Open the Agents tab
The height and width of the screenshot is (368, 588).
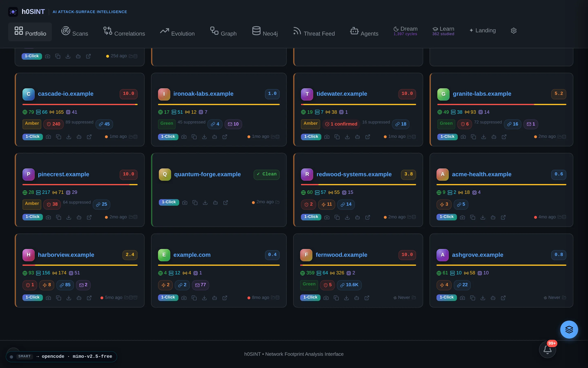point(364,32)
